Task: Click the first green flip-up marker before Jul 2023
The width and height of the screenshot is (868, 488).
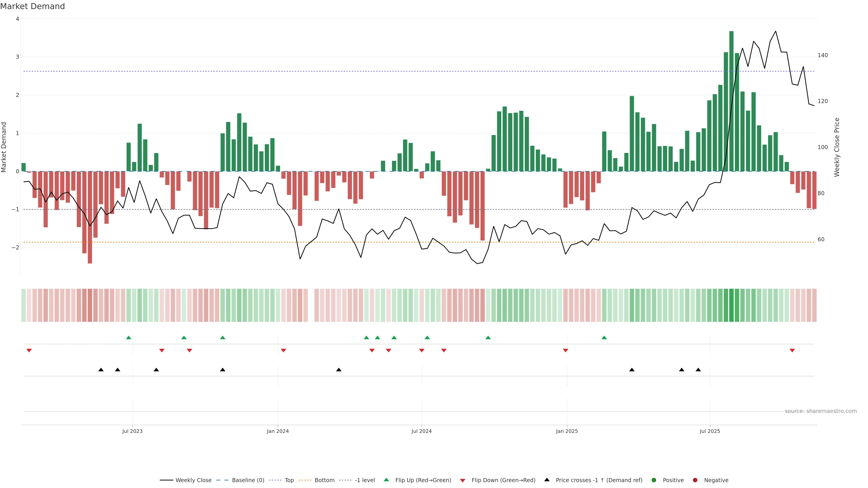Action: point(128,338)
